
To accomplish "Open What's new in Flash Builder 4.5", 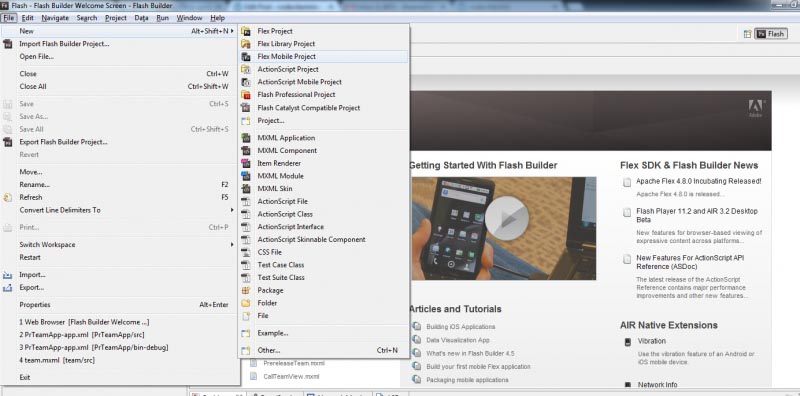I will tap(470, 353).
